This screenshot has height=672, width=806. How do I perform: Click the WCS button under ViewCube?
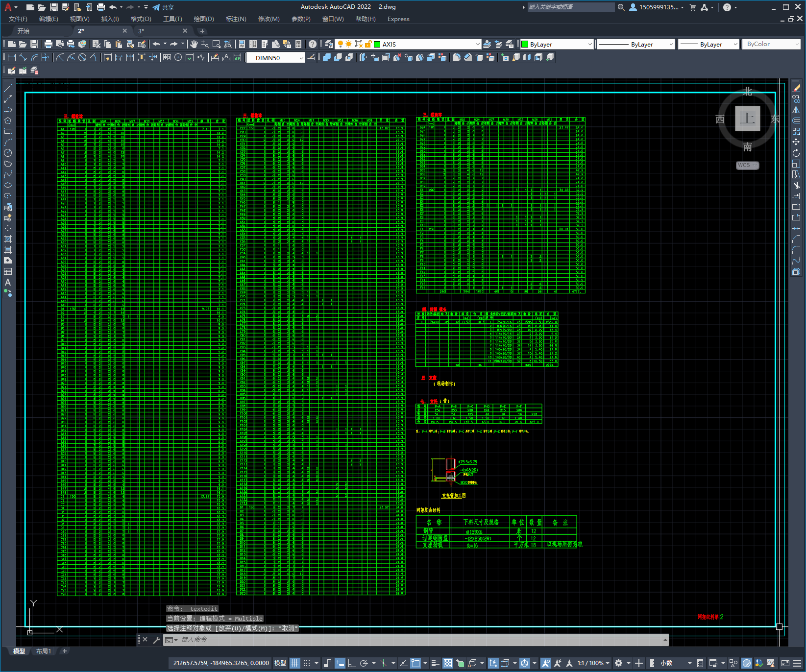(x=747, y=166)
